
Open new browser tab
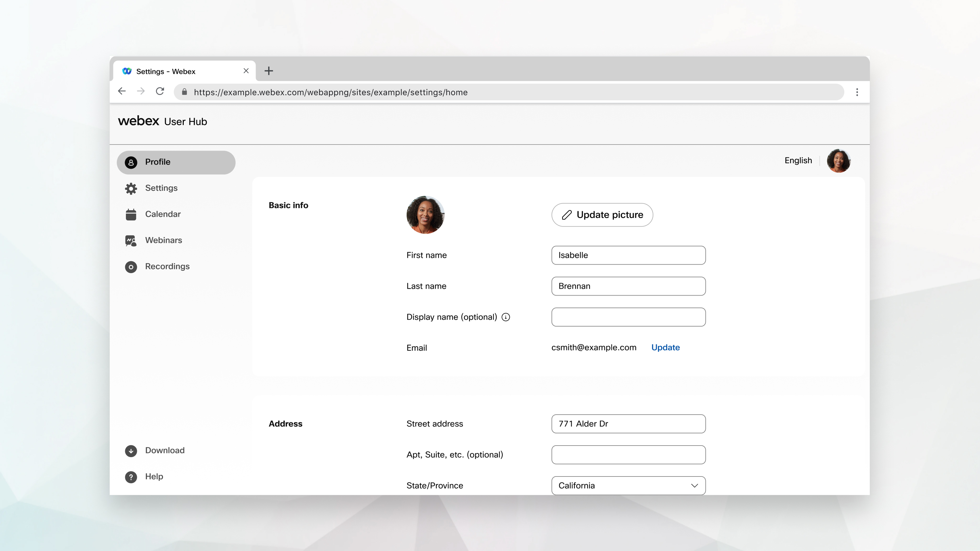coord(268,71)
